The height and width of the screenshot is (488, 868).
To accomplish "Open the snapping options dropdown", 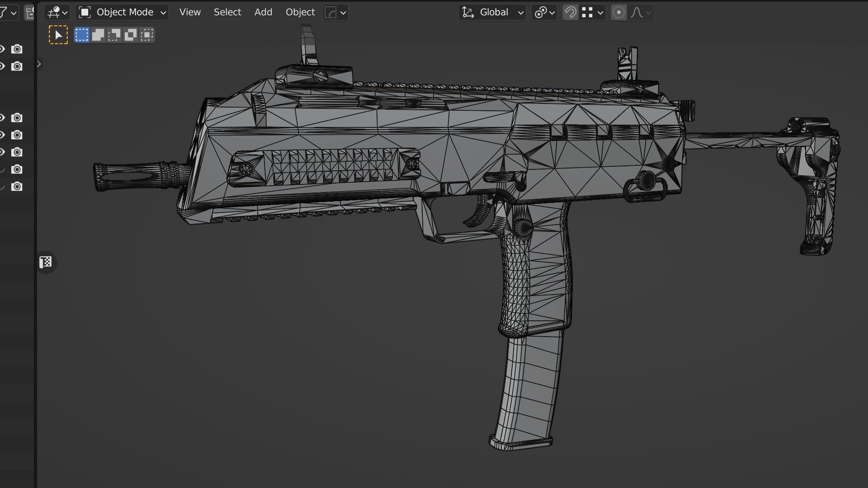I will coord(592,12).
